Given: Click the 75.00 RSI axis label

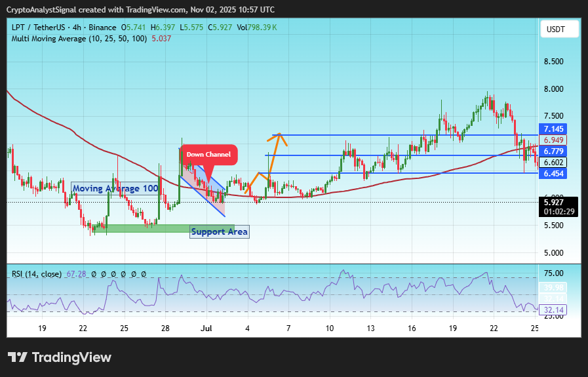Looking at the screenshot, I should click(x=554, y=273).
